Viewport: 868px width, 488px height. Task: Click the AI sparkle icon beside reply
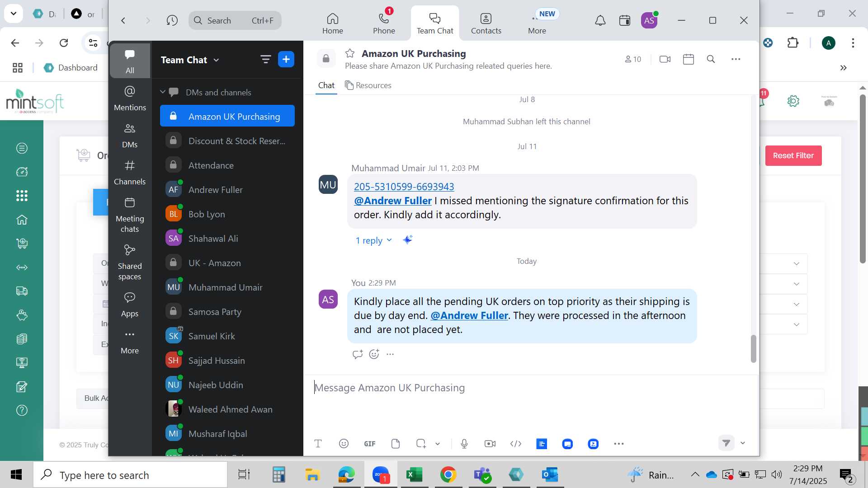(x=407, y=240)
